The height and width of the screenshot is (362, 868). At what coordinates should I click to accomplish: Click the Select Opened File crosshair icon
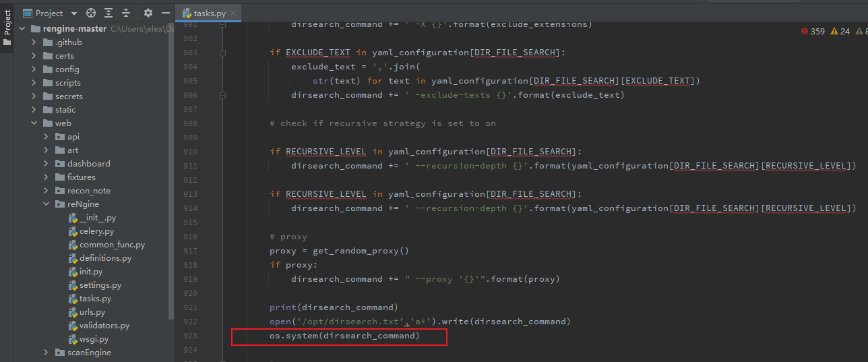pos(91,13)
